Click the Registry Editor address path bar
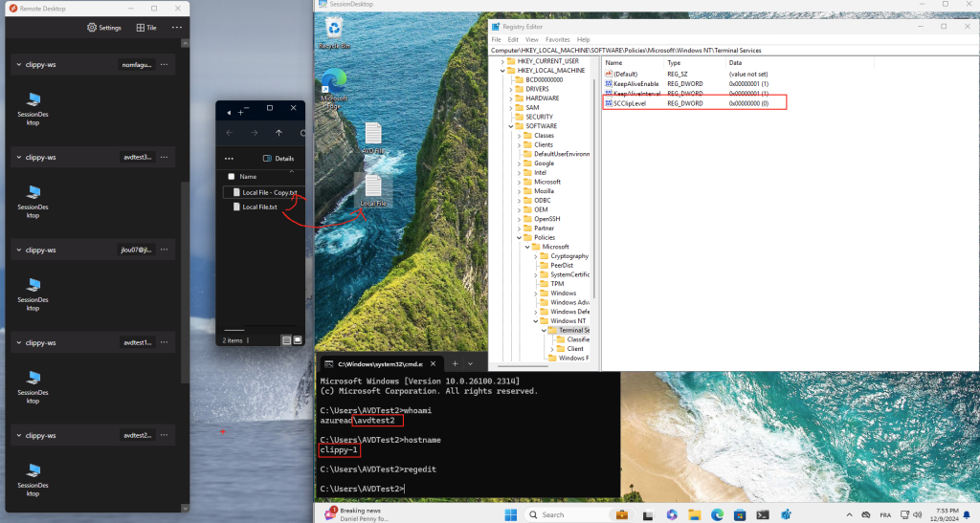 tap(733, 50)
